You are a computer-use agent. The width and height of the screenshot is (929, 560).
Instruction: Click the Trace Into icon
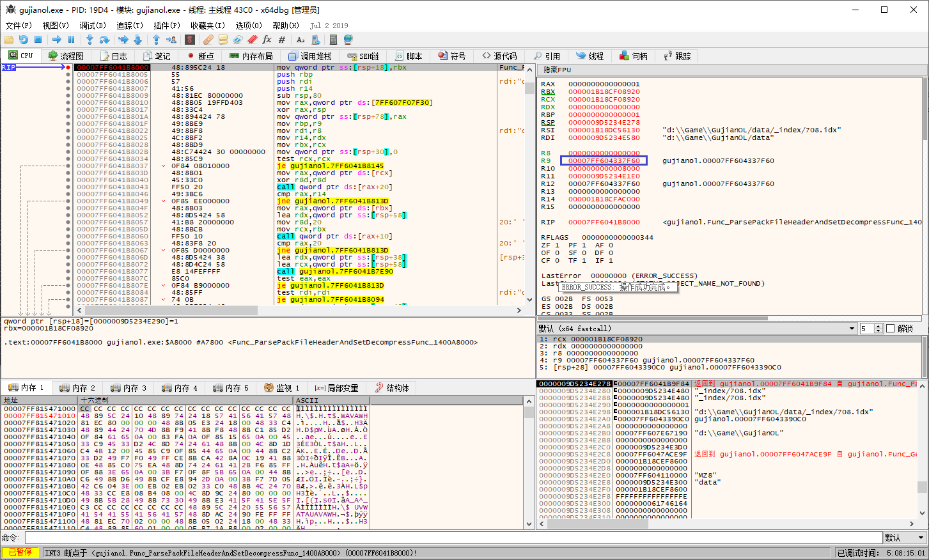coord(123,40)
